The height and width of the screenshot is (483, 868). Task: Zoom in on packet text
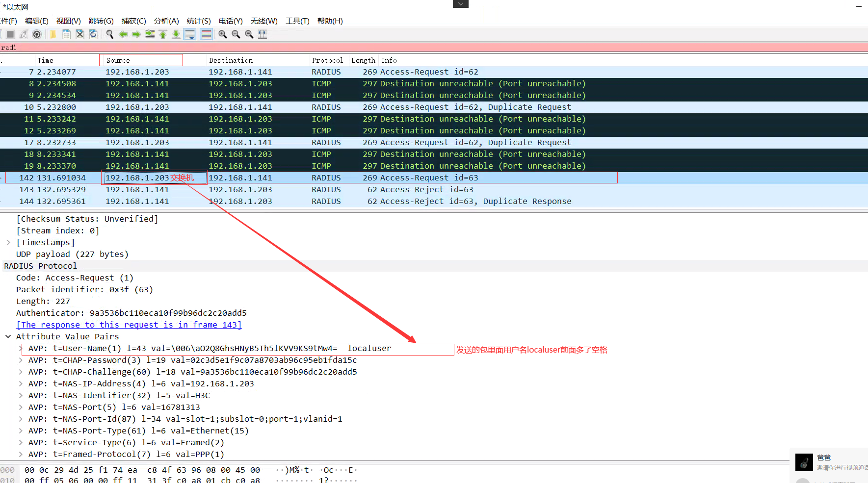coord(223,34)
